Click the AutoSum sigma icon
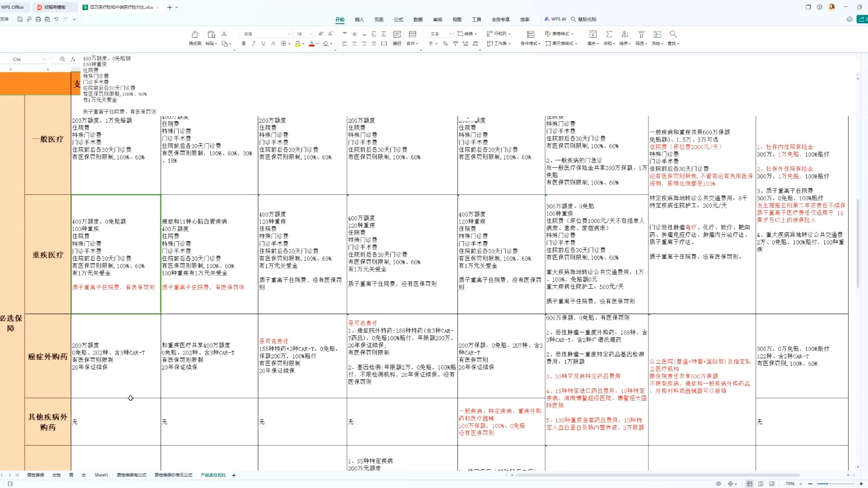The image size is (868, 488). tap(609, 34)
